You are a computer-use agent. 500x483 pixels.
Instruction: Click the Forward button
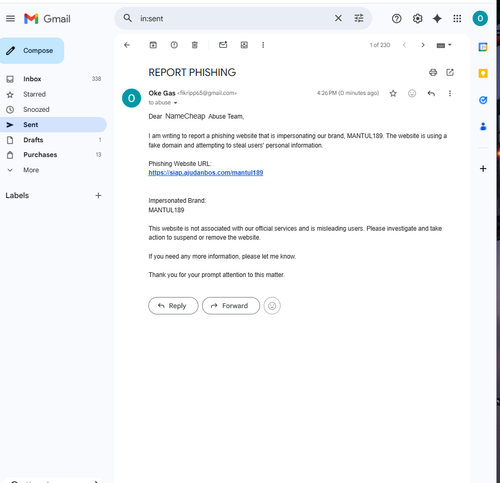click(x=231, y=306)
